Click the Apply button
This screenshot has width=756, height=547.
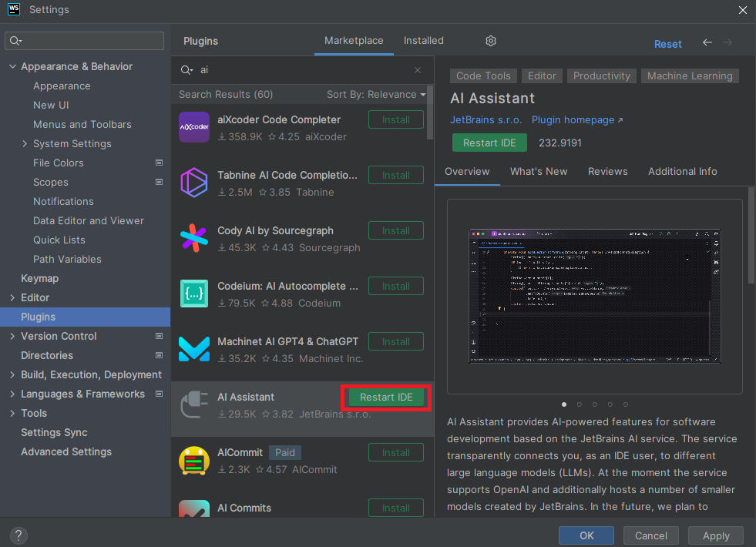point(716,535)
